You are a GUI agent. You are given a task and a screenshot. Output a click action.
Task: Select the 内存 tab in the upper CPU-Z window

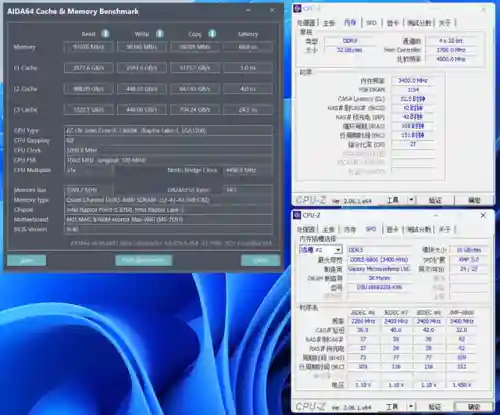tap(350, 22)
